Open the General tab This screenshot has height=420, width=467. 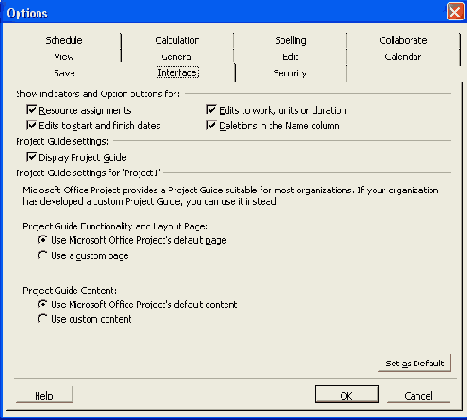click(x=177, y=57)
